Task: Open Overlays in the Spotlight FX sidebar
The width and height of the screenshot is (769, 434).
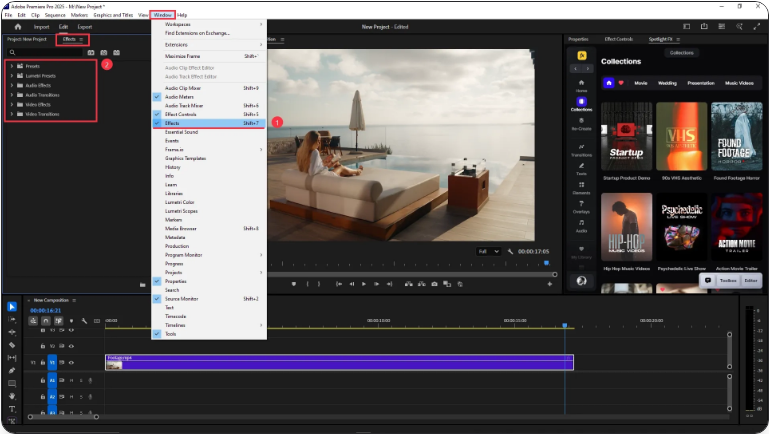Action: [x=581, y=205]
